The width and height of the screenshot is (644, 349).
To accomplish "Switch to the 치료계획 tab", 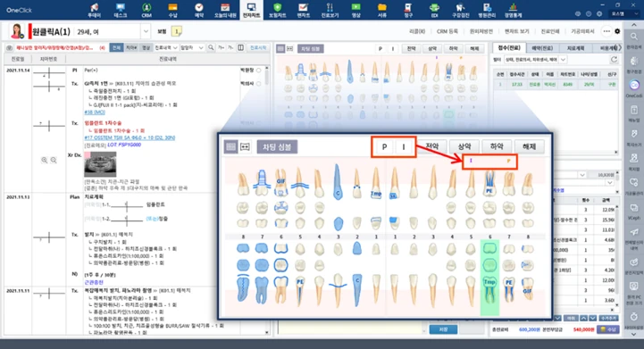I will pos(575,48).
